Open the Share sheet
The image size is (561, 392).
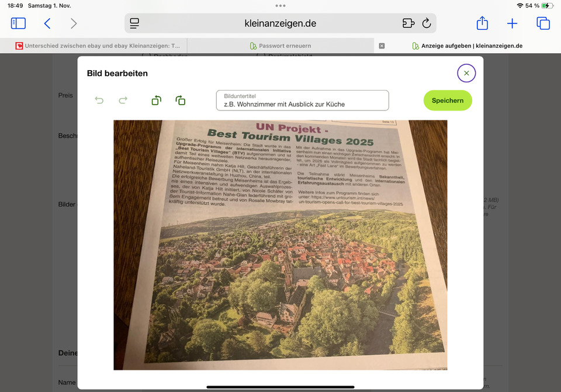[482, 23]
